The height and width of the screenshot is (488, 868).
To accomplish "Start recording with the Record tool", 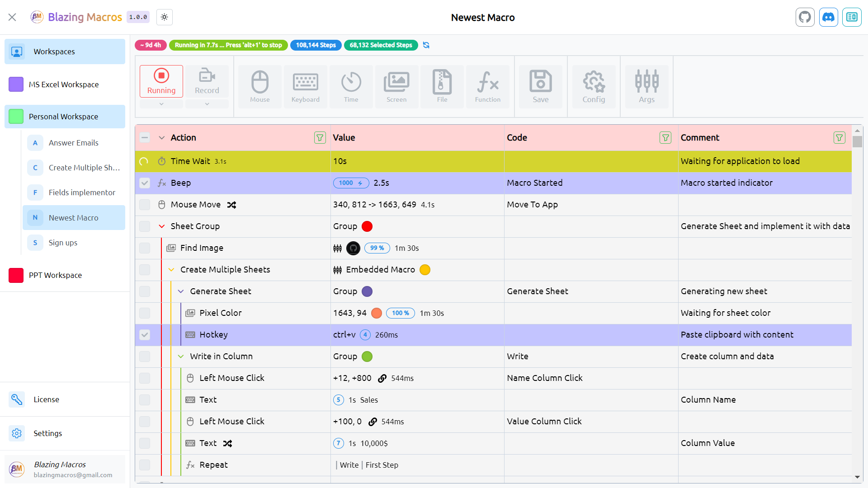I will pos(207,81).
